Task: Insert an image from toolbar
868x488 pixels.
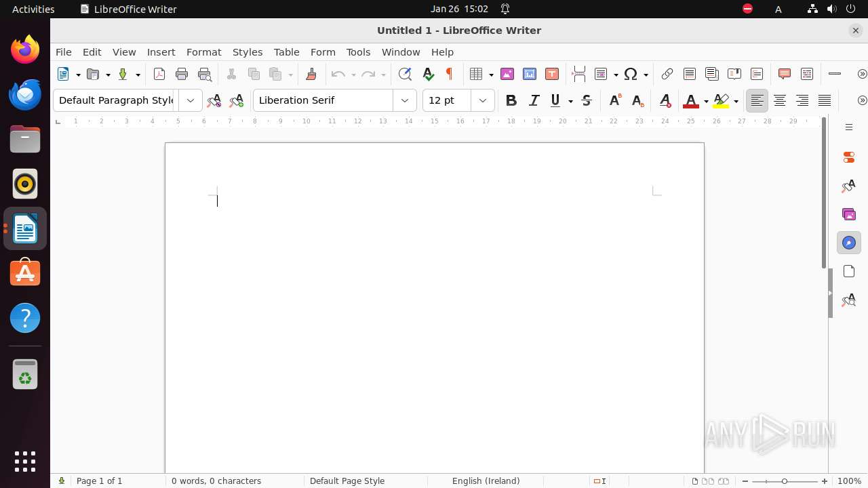Action: click(507, 74)
